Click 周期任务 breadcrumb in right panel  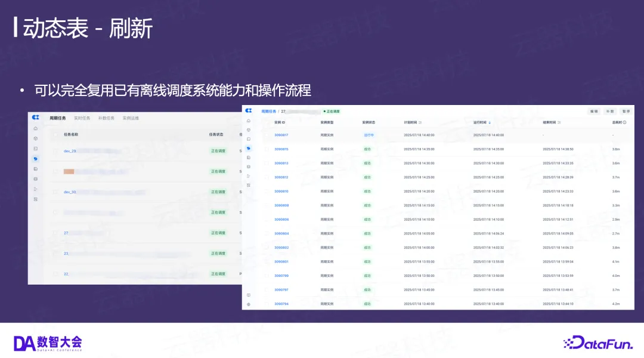tap(268, 111)
